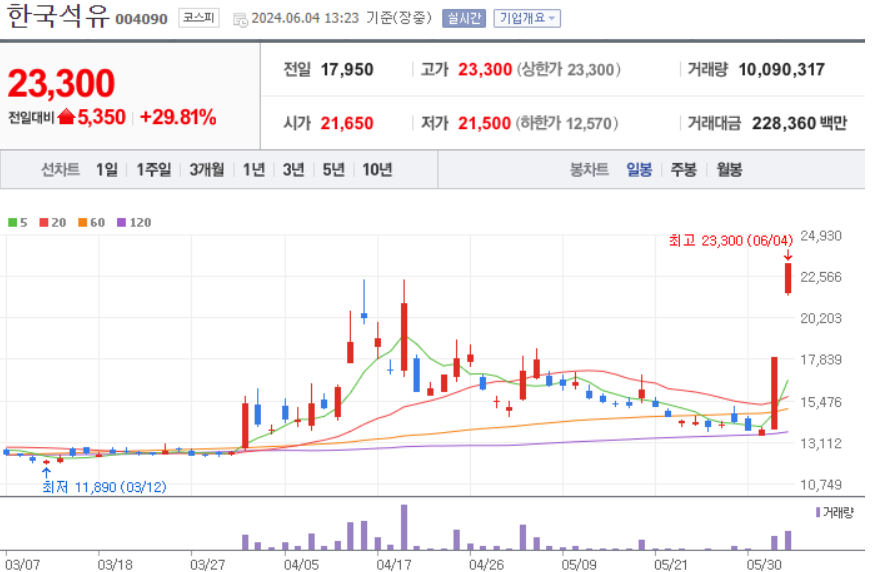The width and height of the screenshot is (873, 572).
Task: Click the 코스피 market badge
Action: click(198, 18)
